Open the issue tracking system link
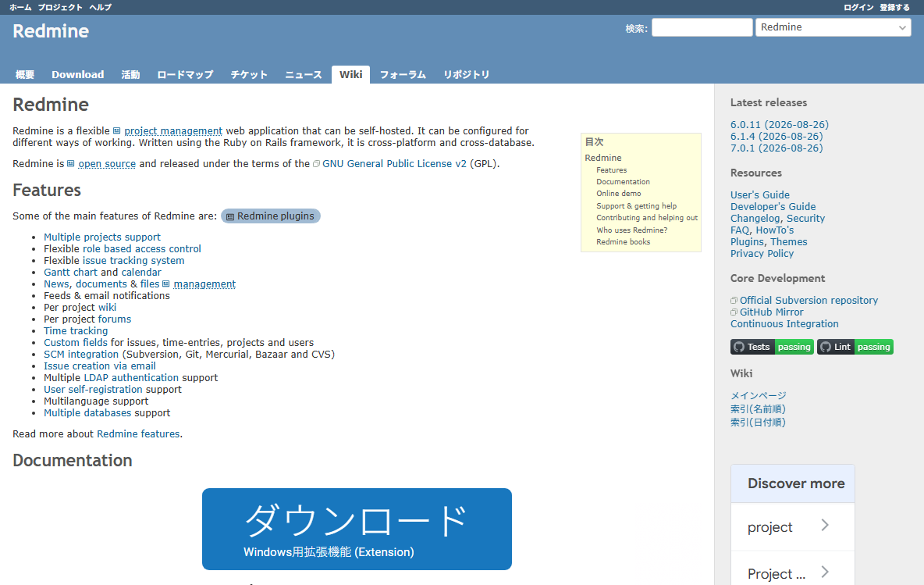 tap(133, 261)
